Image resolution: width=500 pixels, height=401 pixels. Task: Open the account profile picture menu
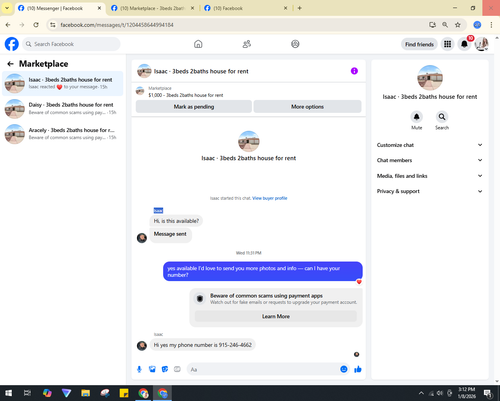pos(482,44)
